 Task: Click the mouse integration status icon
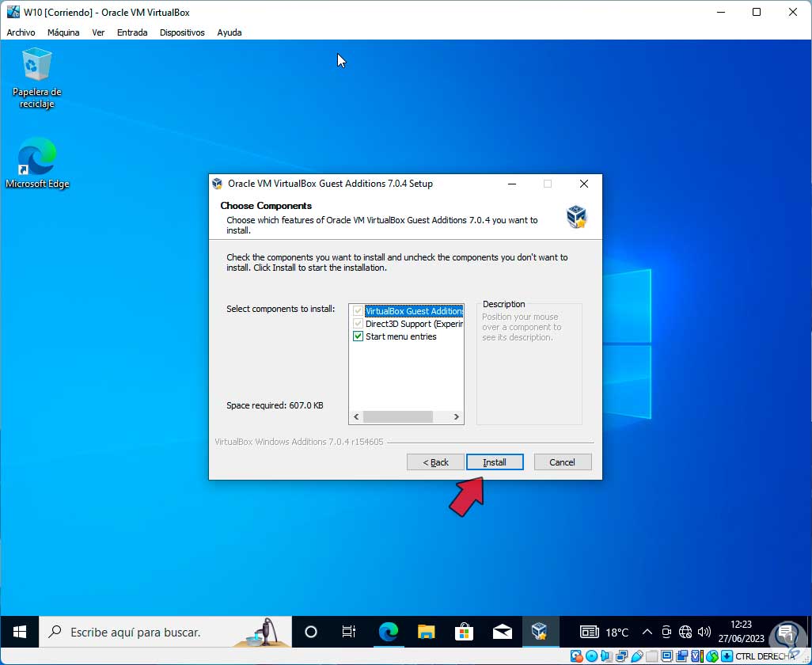(712, 657)
